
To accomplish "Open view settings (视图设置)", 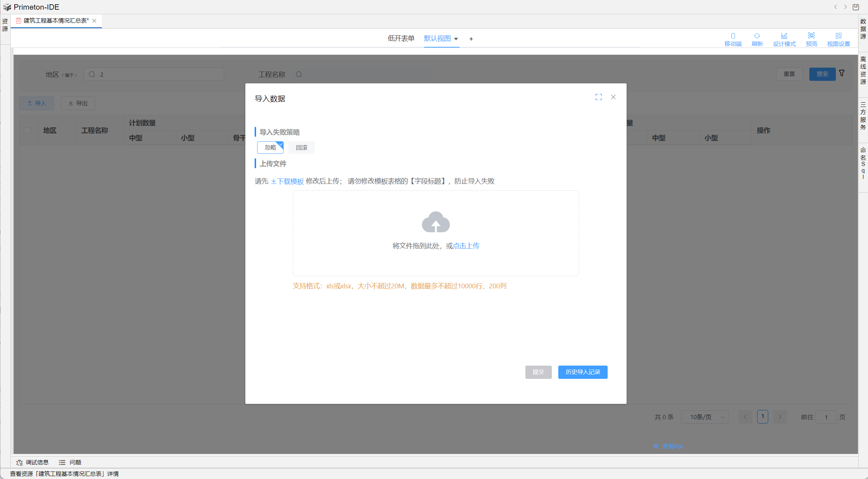I will pyautogui.click(x=838, y=39).
